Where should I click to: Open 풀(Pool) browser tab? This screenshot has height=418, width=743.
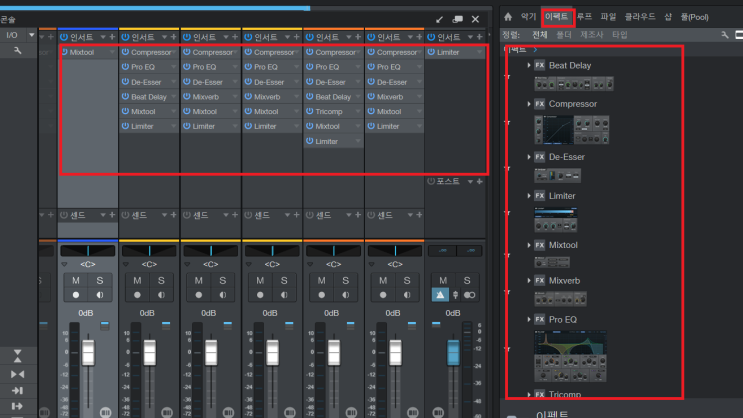695,17
